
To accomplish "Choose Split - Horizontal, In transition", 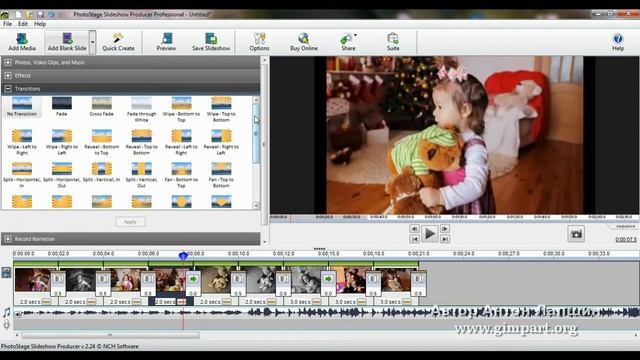I will (x=22, y=175).
